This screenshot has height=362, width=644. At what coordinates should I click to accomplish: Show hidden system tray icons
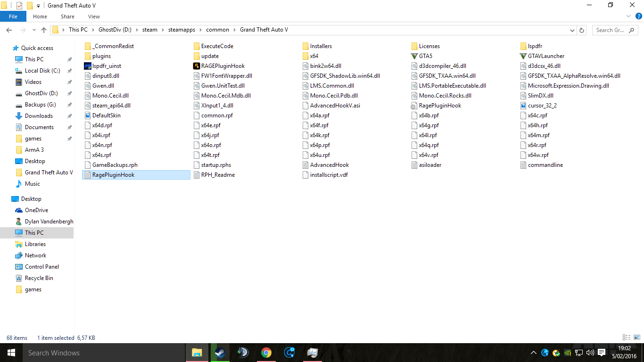pos(534,353)
